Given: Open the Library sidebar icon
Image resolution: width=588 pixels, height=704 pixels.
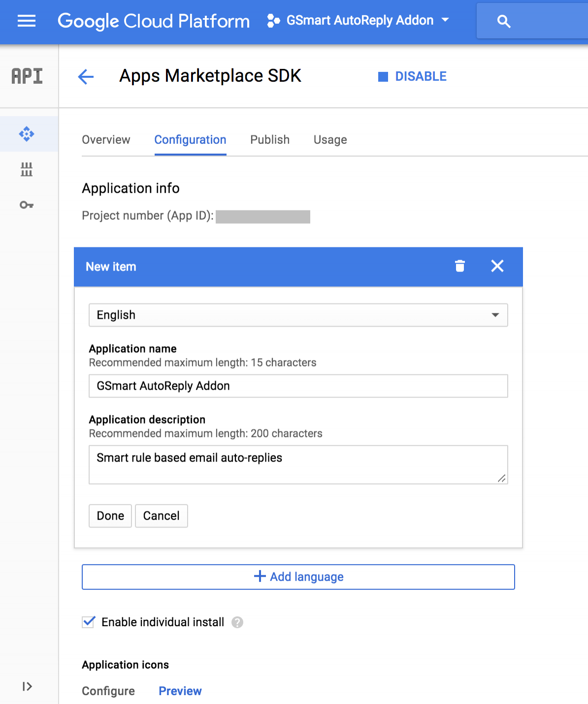Looking at the screenshot, I should coord(27,169).
